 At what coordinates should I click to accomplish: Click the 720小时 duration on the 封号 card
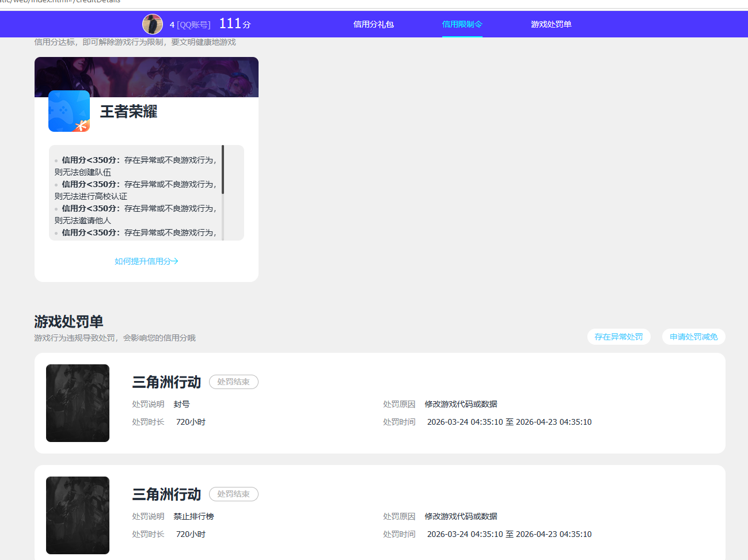[191, 422]
